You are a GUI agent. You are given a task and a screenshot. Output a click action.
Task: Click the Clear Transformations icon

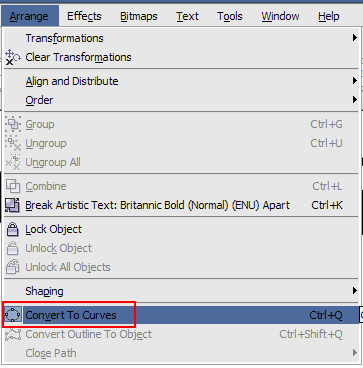(x=13, y=57)
